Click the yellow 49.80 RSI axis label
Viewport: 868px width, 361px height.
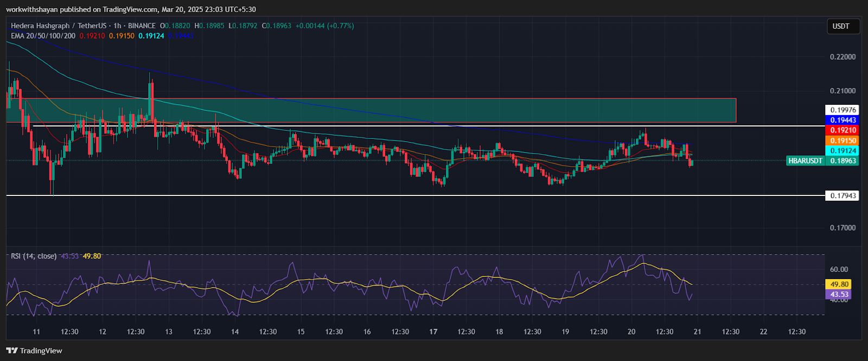[x=839, y=284]
